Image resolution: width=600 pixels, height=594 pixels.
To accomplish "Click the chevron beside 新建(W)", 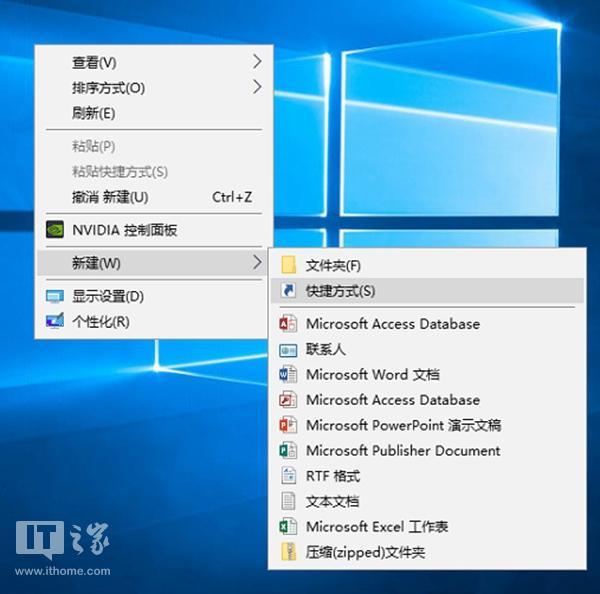I will [x=257, y=263].
